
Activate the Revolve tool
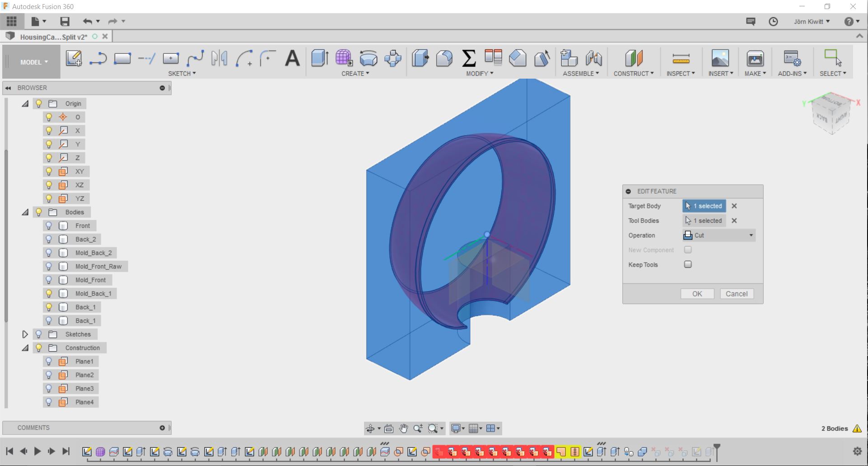(x=369, y=58)
